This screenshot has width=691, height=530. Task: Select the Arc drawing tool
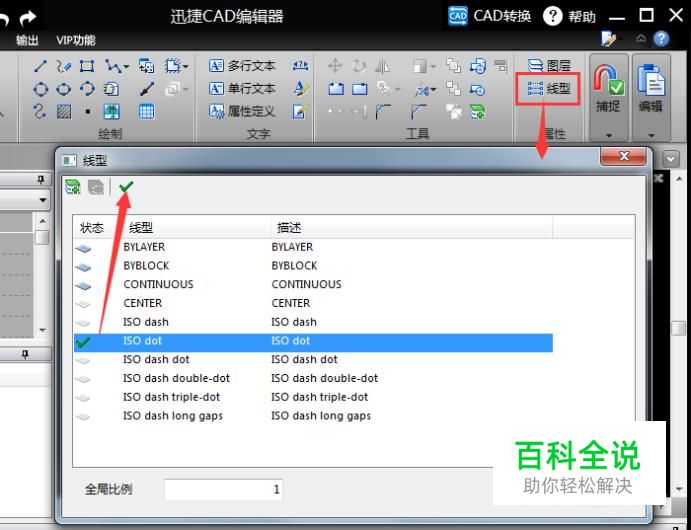pos(87,89)
